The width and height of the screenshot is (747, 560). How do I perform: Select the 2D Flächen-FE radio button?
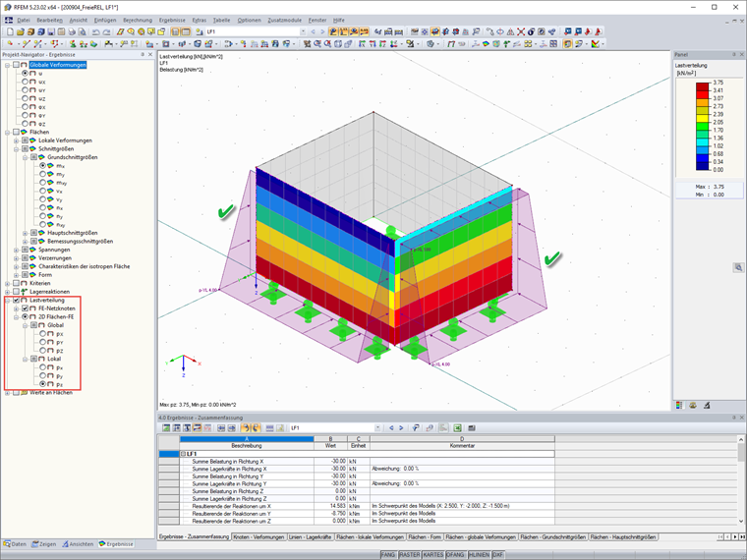tap(25, 317)
